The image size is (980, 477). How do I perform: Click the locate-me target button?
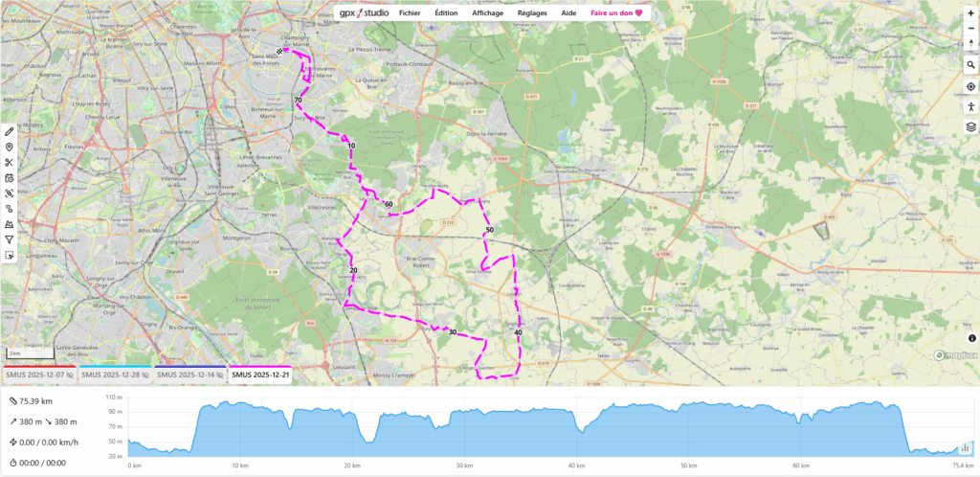(x=970, y=87)
